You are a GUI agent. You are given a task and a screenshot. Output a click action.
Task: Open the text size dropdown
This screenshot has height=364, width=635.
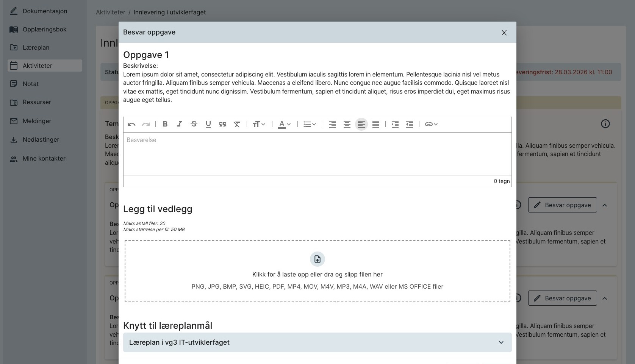(259, 124)
